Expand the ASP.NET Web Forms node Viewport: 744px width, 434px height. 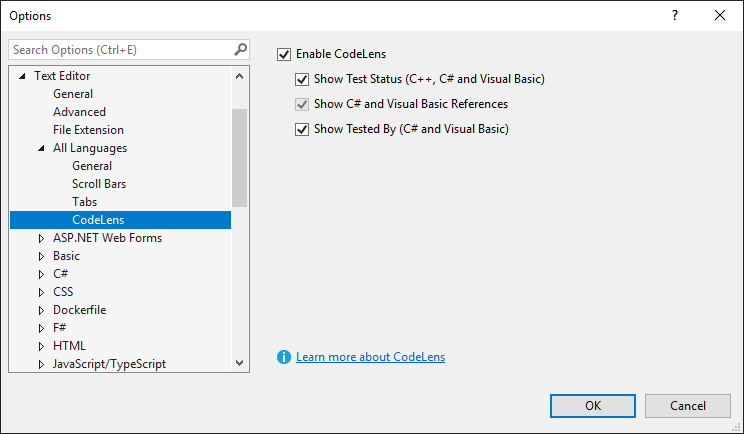[41, 238]
